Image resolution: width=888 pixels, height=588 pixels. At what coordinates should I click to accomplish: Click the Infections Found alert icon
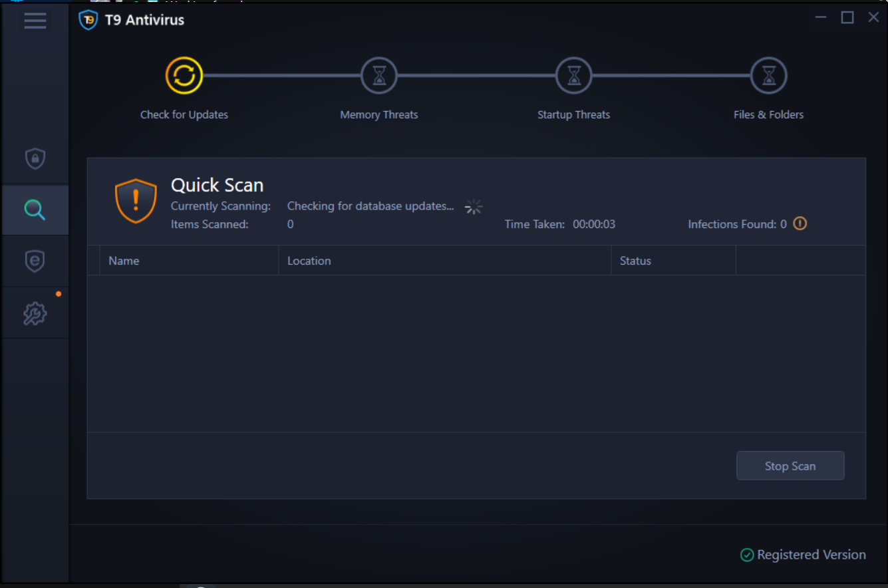tap(799, 224)
